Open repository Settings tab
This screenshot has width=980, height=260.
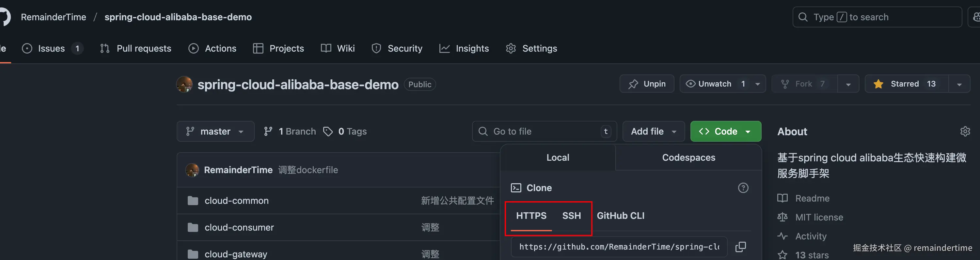tap(531, 48)
